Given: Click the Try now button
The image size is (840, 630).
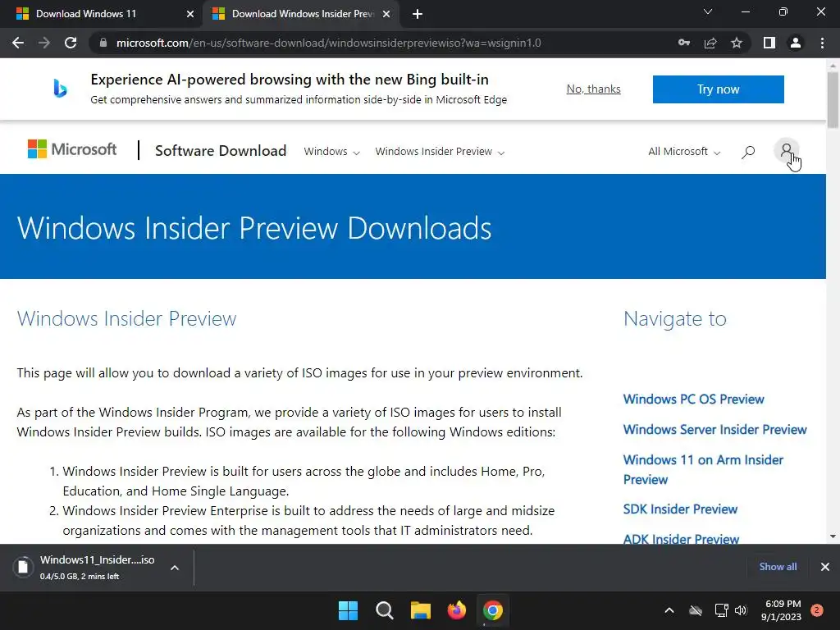Looking at the screenshot, I should coord(719,89).
